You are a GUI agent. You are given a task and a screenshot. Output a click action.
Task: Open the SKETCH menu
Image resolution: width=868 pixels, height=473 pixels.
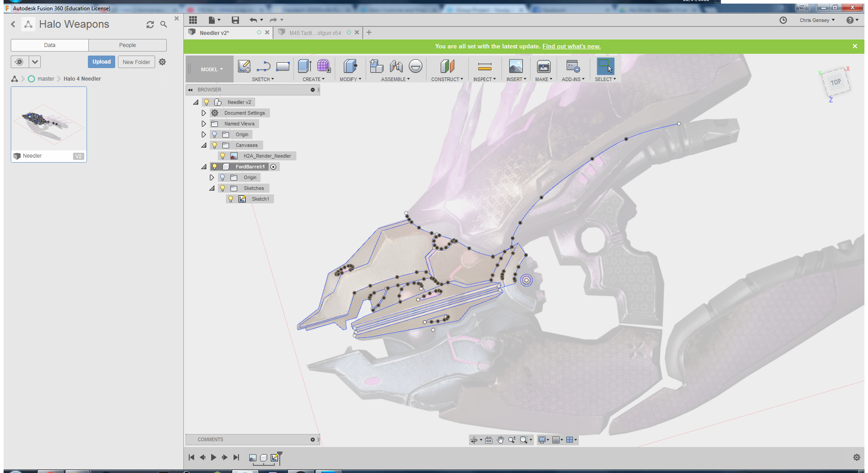pos(263,79)
